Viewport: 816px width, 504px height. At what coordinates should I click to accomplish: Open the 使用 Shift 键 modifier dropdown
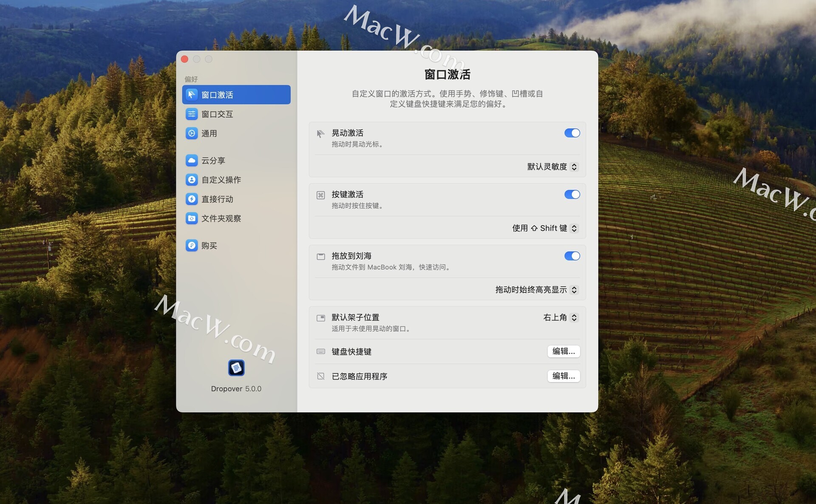[x=545, y=228]
